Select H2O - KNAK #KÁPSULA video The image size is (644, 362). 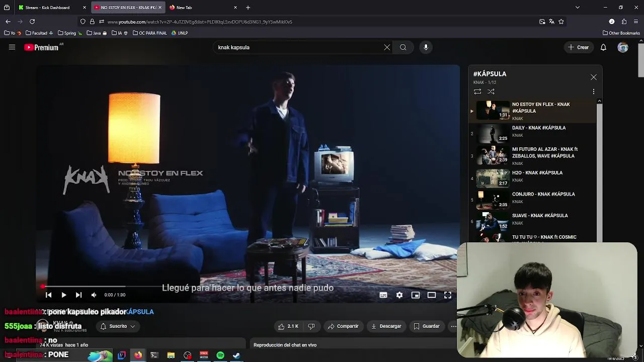(532, 177)
